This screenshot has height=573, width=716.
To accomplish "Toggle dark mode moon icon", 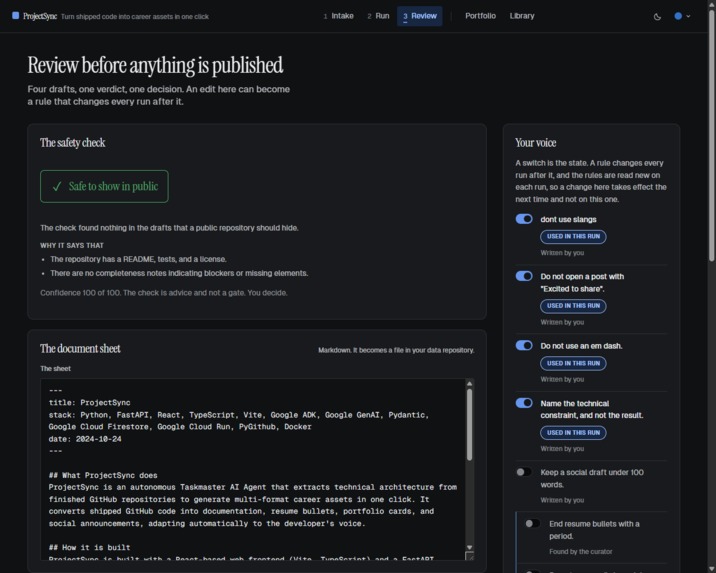I will point(657,16).
